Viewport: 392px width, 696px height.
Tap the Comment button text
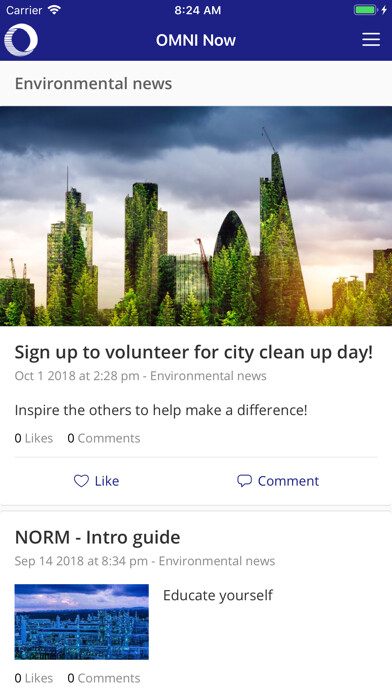pyautogui.click(x=289, y=481)
